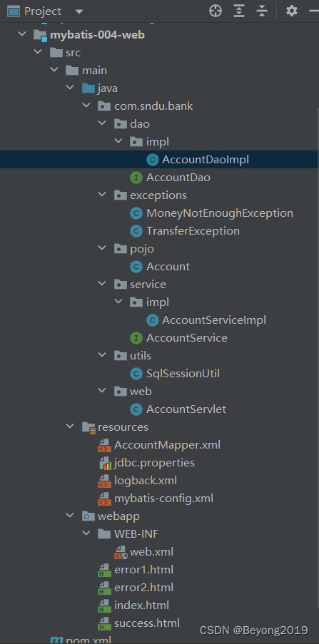Select web.xml under WEB-INF
Viewport: 319px width, 644px height.
151,551
